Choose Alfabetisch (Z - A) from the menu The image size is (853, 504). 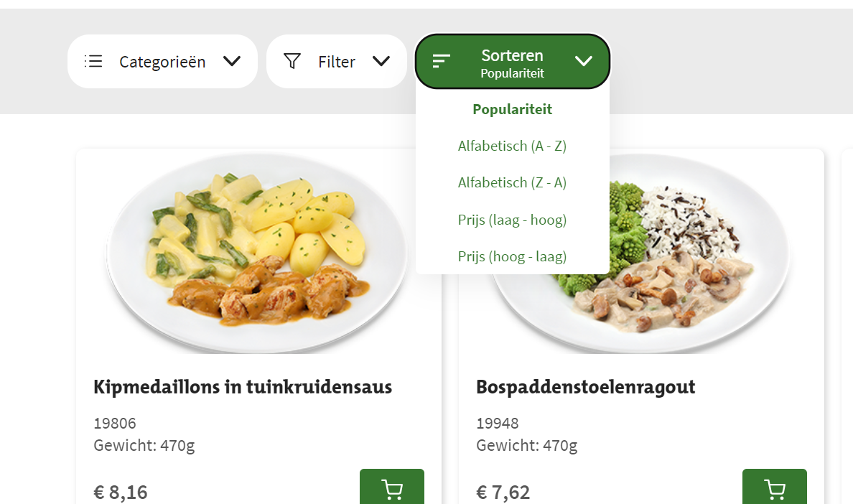point(512,182)
